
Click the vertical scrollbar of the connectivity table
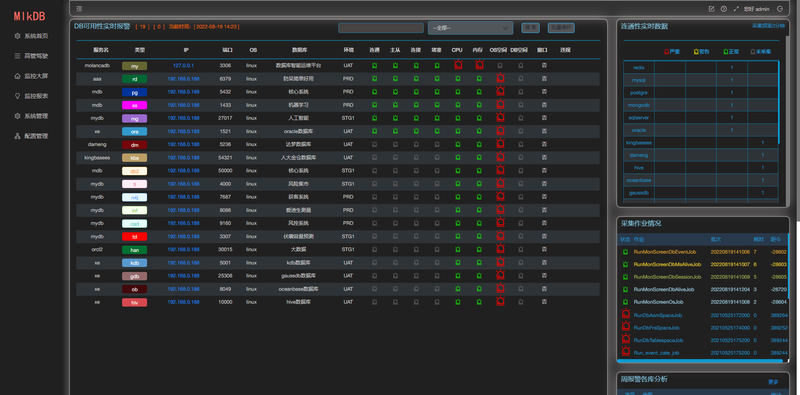click(x=779, y=102)
